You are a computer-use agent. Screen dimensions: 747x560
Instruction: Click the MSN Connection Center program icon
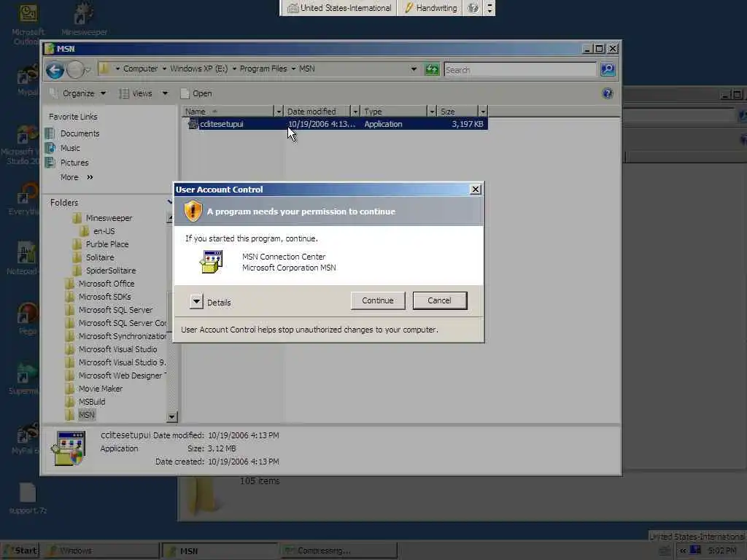(x=212, y=262)
